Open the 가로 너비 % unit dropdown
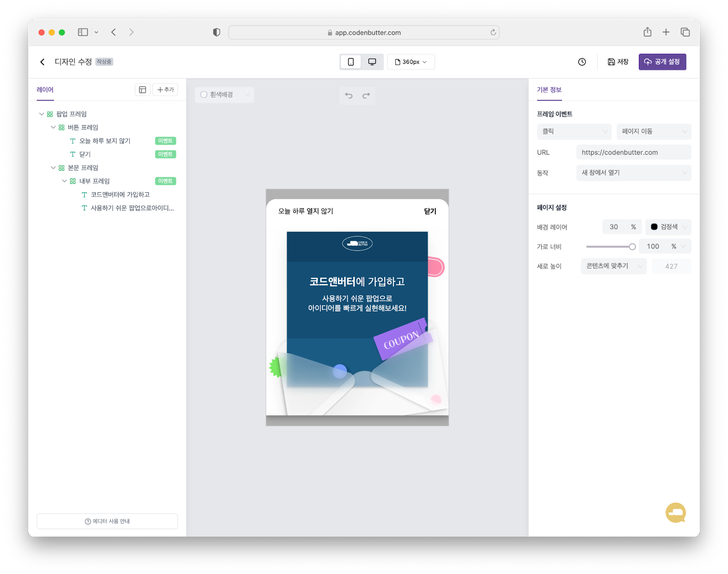 pos(678,247)
